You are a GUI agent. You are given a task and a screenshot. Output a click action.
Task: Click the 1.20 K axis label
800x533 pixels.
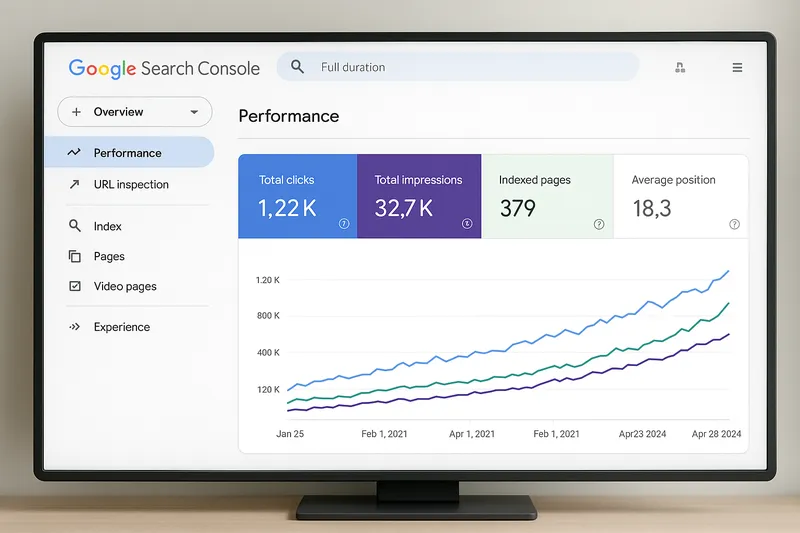(x=267, y=280)
